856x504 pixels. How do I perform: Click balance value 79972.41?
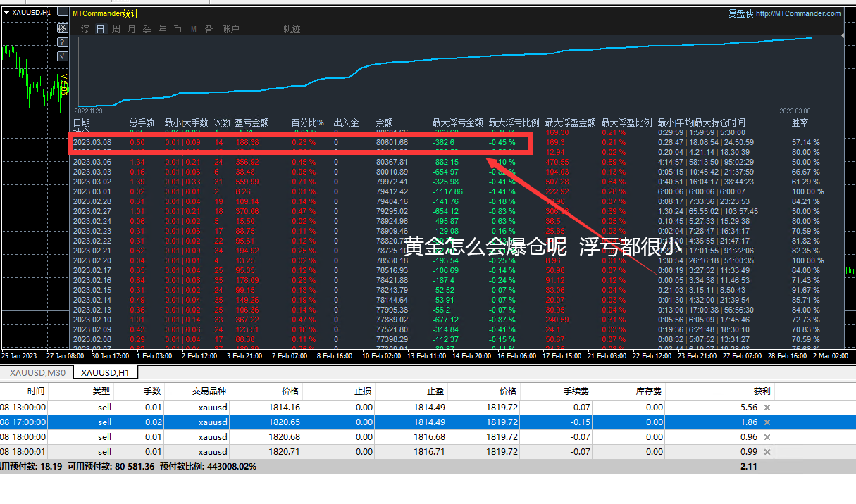(392, 182)
